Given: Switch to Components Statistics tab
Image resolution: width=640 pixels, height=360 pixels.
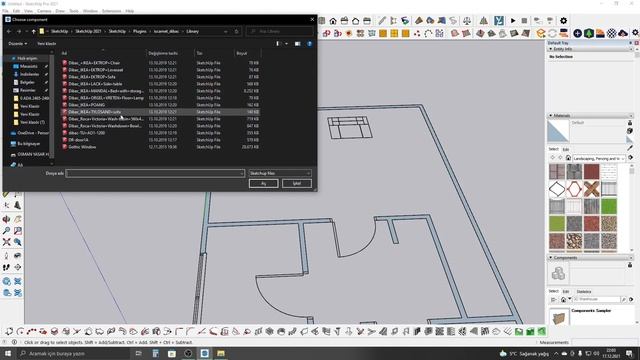Looking at the screenshot, I should click(584, 291).
